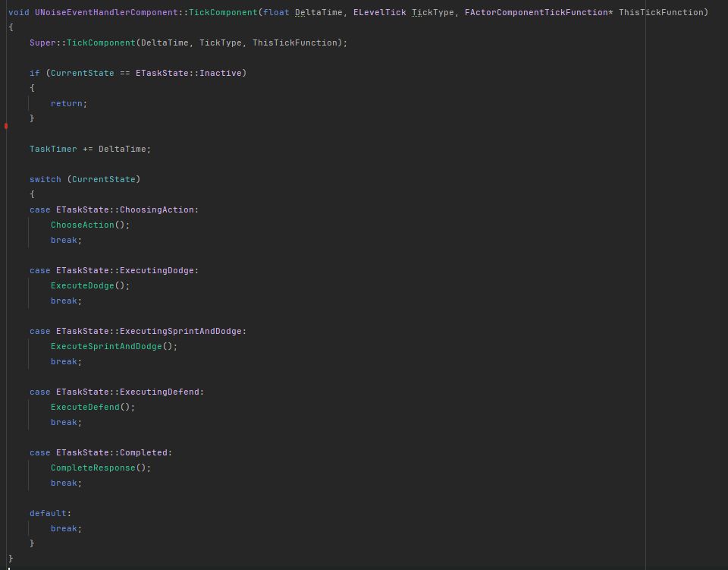Click 'TickComponent' in the Super call

pos(101,43)
